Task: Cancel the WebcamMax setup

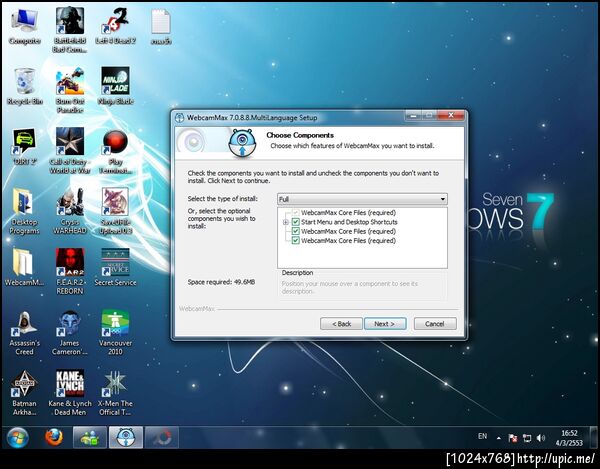Action: 435,324
